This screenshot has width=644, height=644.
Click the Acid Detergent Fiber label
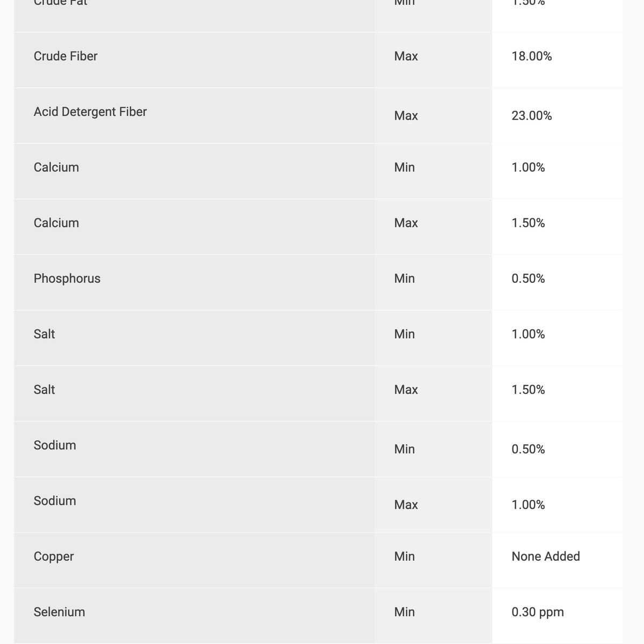click(90, 112)
